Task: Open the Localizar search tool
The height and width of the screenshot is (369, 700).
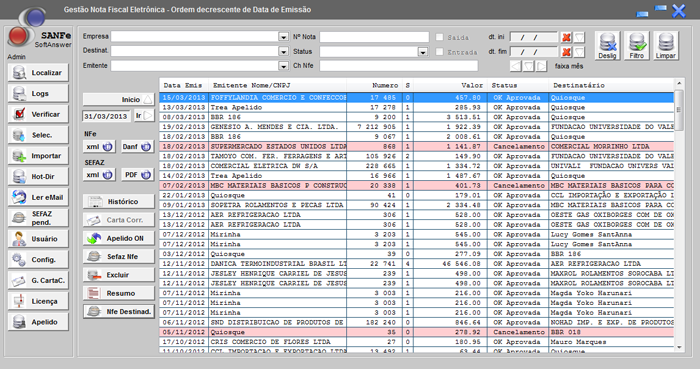Action: point(38,73)
